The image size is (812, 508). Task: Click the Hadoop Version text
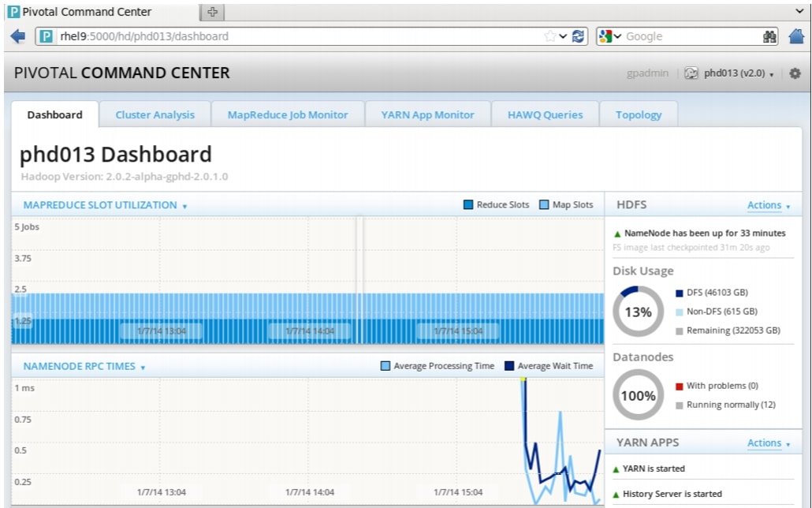[125, 177]
